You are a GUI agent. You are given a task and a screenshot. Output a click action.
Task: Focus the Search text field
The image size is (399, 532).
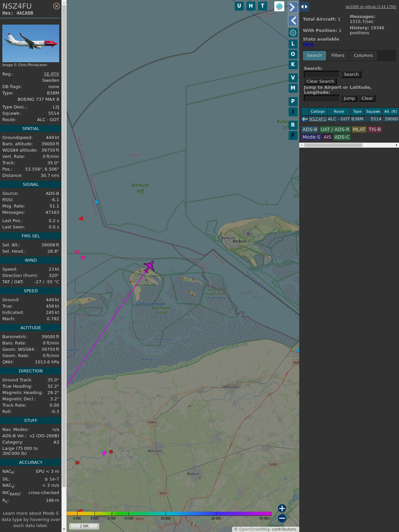322,74
